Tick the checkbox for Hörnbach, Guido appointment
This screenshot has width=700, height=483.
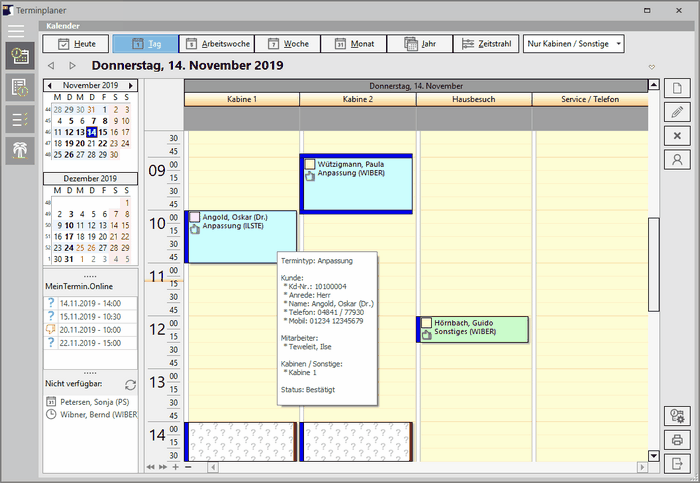(426, 323)
